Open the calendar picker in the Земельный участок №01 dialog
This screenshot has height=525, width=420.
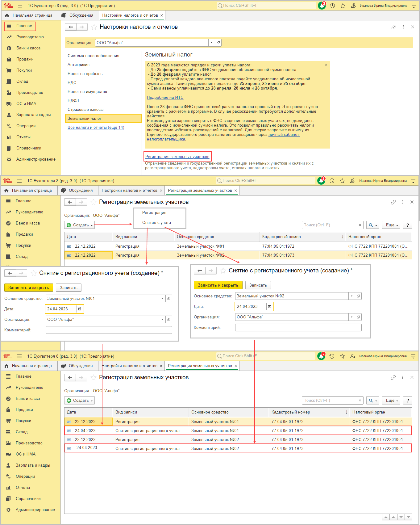80,309
